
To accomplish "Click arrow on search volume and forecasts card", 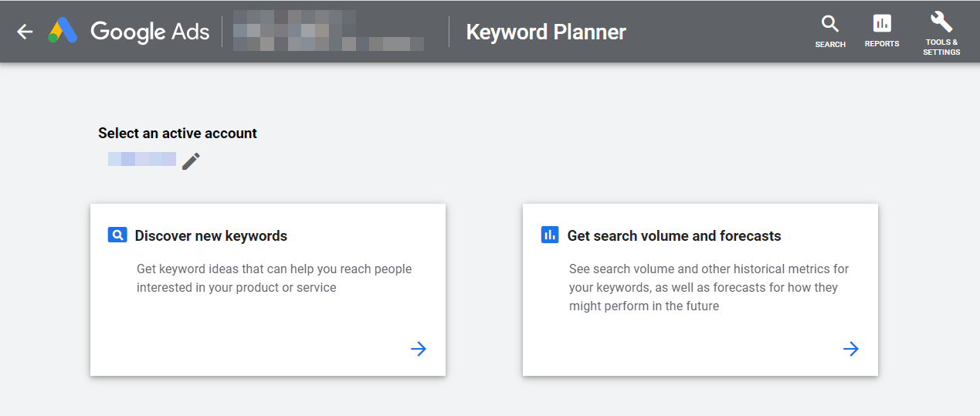I will click(851, 349).
